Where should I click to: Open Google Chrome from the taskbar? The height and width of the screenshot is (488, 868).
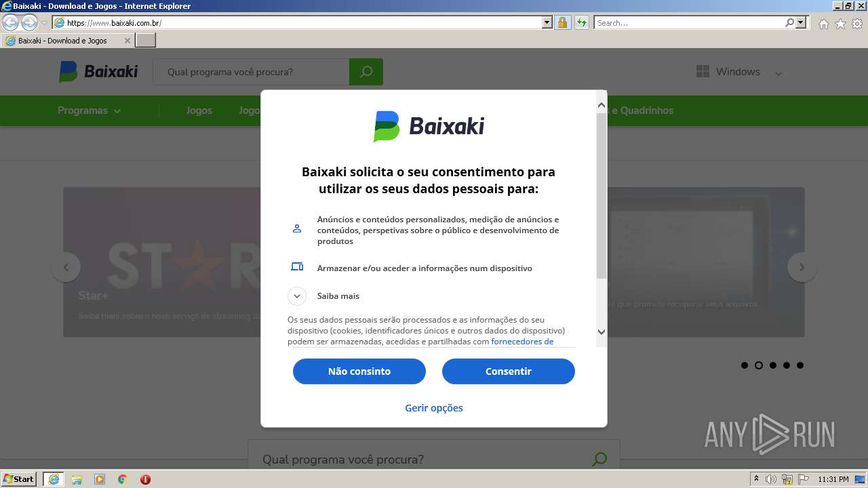point(123,479)
